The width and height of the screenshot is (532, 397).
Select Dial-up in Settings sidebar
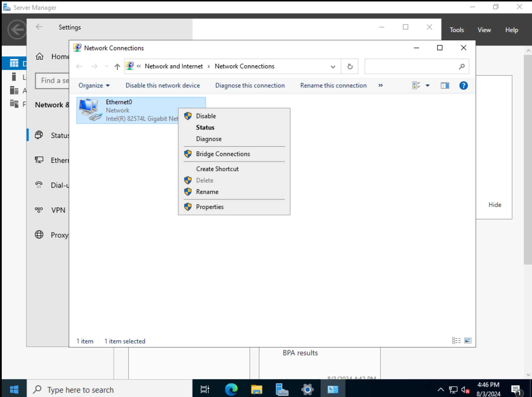(x=52, y=185)
